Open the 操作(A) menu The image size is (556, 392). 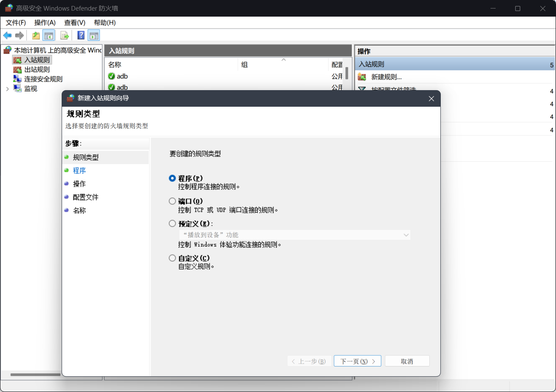click(x=45, y=23)
